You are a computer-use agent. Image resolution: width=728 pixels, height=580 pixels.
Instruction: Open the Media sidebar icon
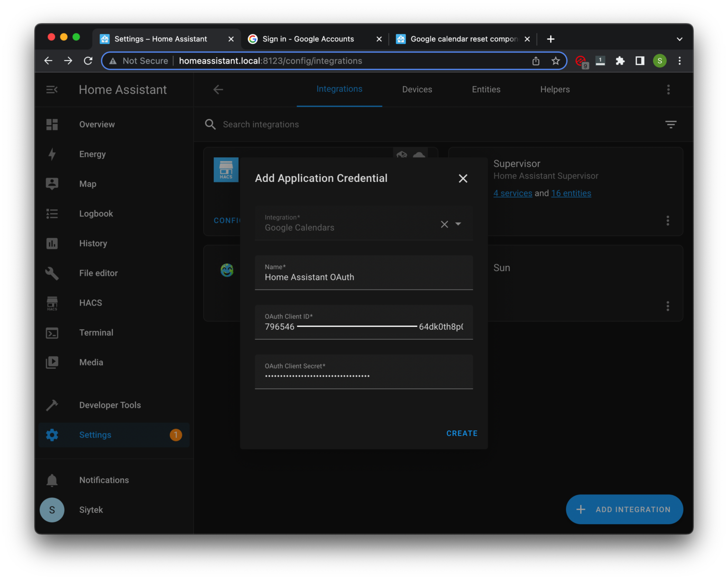[52, 362]
